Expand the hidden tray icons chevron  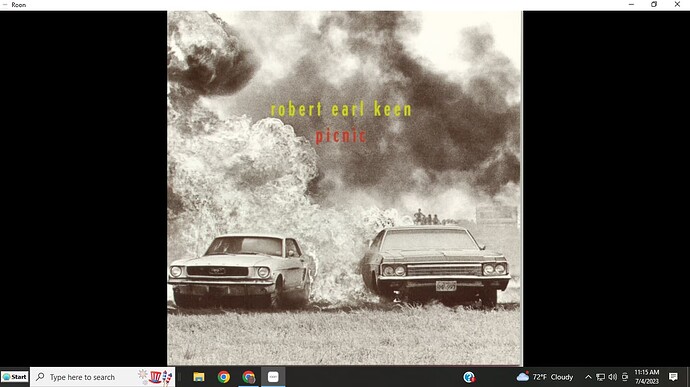tap(588, 377)
